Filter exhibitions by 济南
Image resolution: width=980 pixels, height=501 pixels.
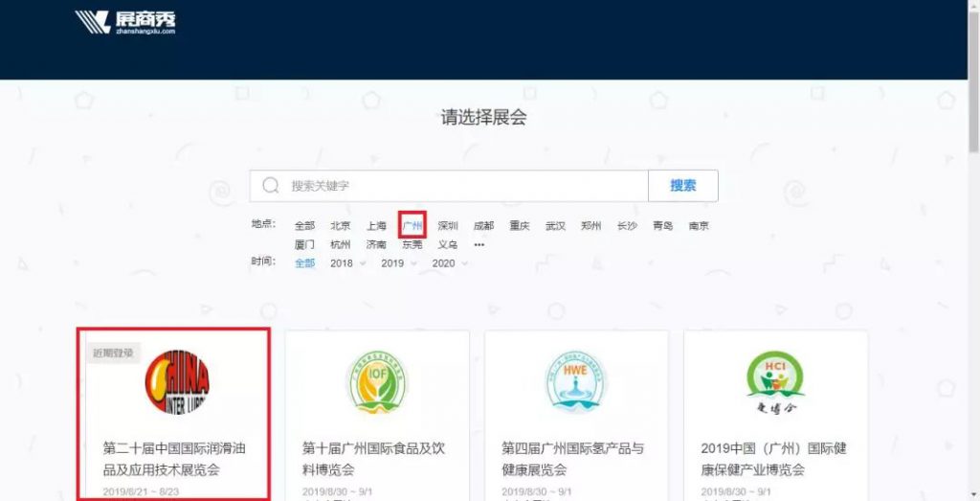pyautogui.click(x=376, y=244)
